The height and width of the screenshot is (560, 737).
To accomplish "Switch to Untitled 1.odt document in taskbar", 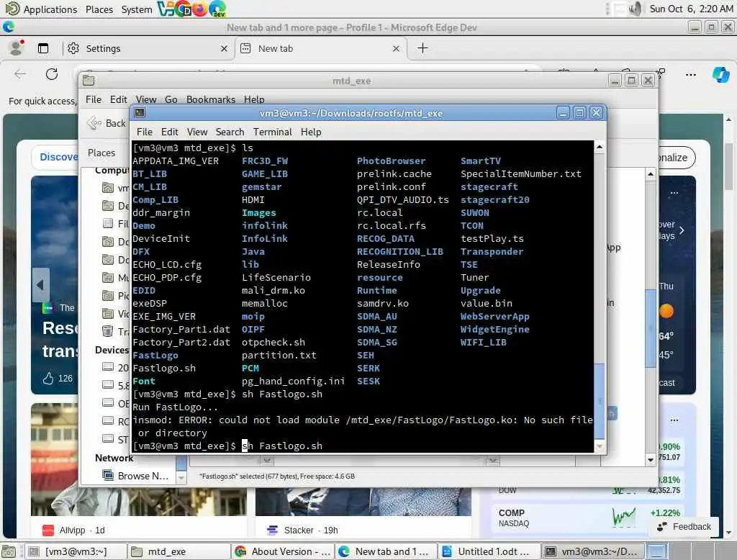I will click(x=490, y=551).
